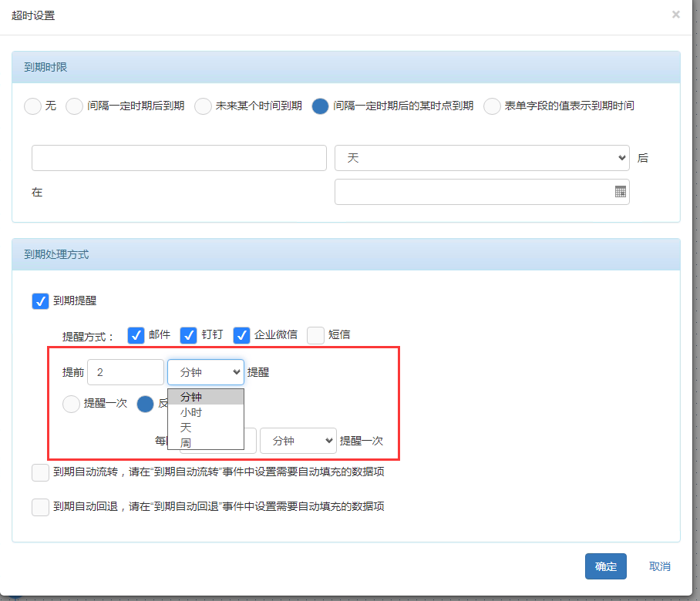
Task: Uncheck the 到期提醒 checkbox
Action: click(40, 301)
